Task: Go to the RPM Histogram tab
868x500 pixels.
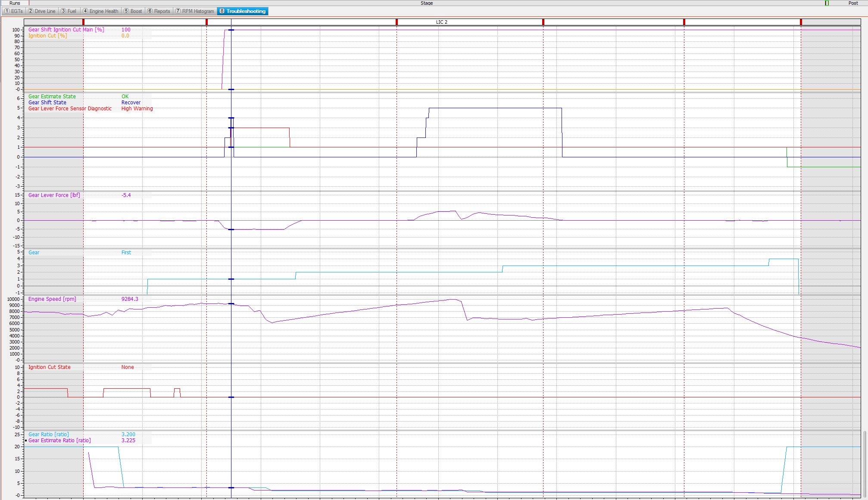Action: click(194, 11)
